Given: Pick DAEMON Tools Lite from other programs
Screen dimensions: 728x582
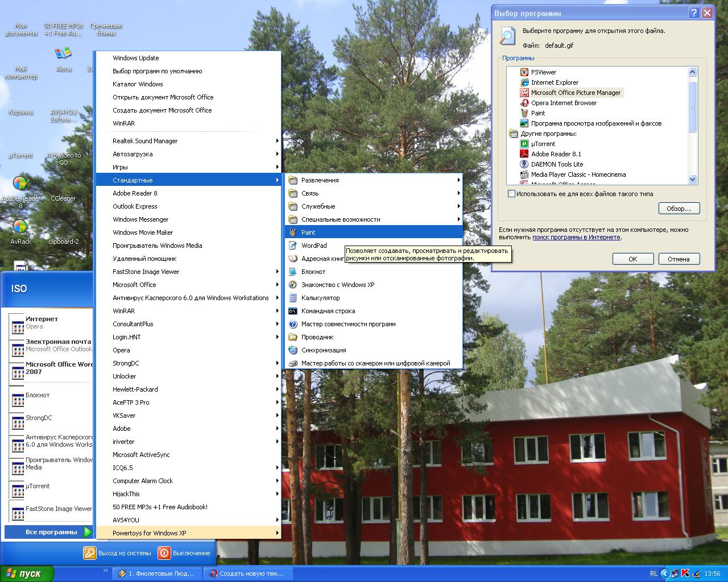Looking at the screenshot, I should click(557, 164).
